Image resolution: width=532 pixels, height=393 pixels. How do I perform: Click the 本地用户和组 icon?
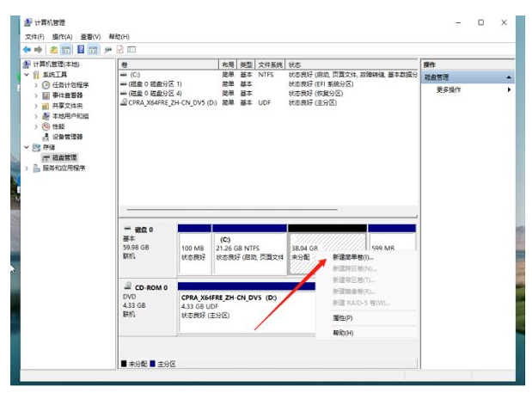46,116
